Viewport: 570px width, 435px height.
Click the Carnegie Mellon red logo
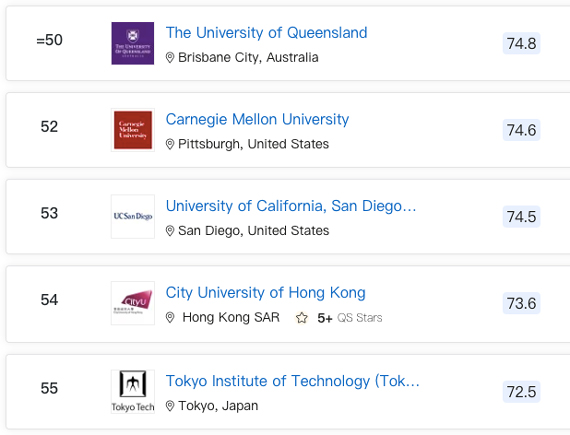tap(133, 130)
